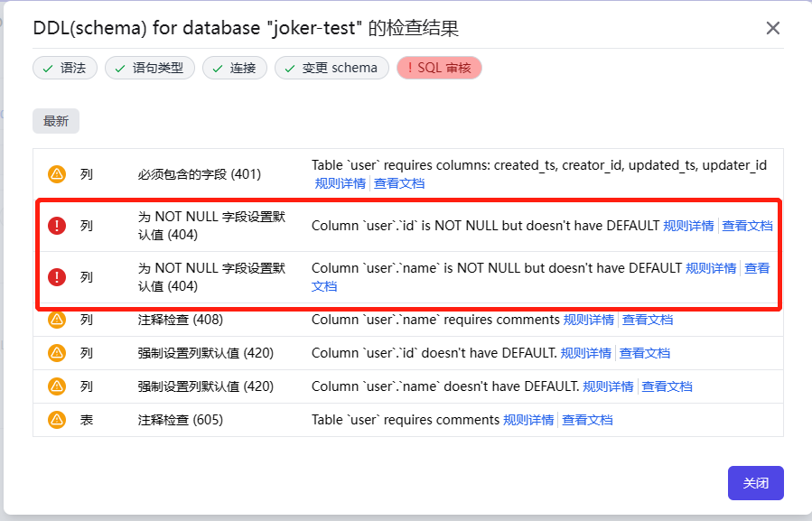Select the 语句类型 check tag
Image resolution: width=812 pixels, height=521 pixels.
[x=150, y=68]
